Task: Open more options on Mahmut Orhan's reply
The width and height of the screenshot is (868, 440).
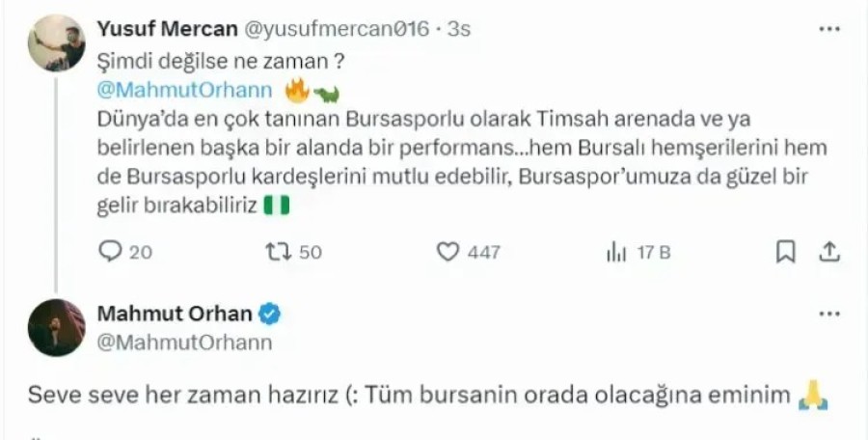Action: (x=829, y=314)
